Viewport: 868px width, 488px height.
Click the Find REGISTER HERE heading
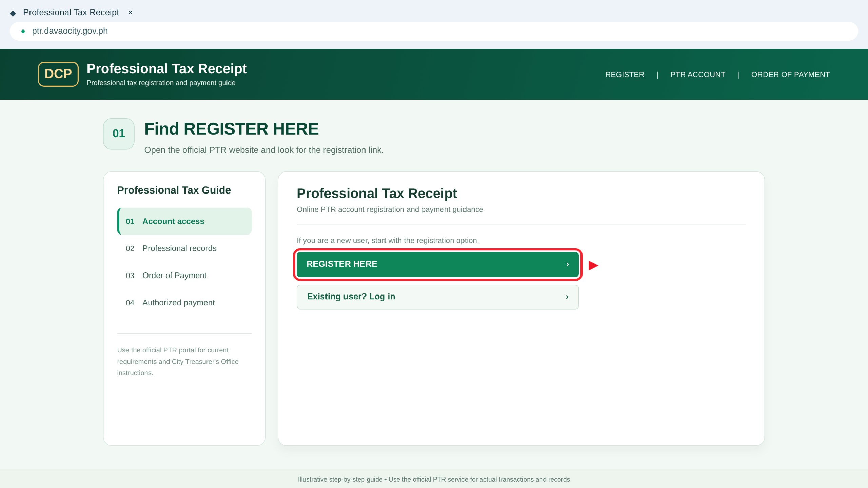point(231,129)
